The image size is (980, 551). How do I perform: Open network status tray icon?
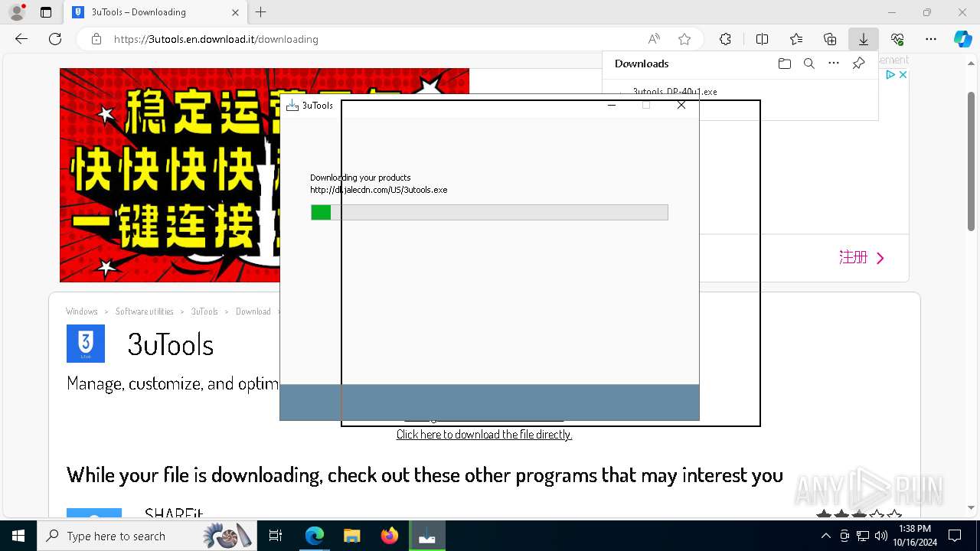863,536
